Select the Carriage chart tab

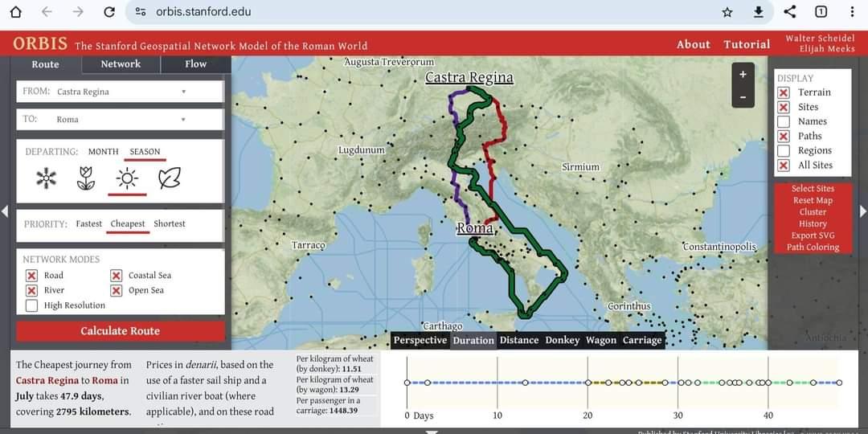[x=642, y=341]
